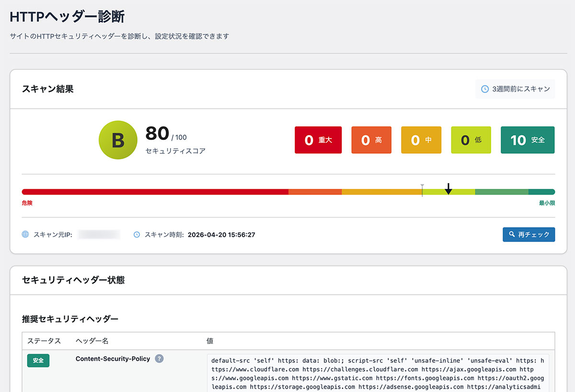Viewport: 575px width, 392px height.
Task: Click the スキャン結果 heading
Action: 48,89
